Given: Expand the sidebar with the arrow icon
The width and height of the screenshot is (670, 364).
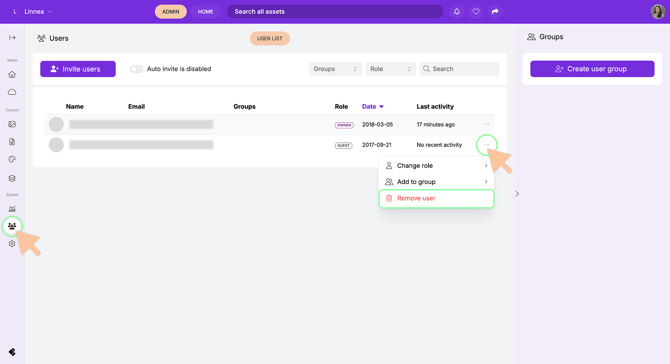Looking at the screenshot, I should coord(12,38).
